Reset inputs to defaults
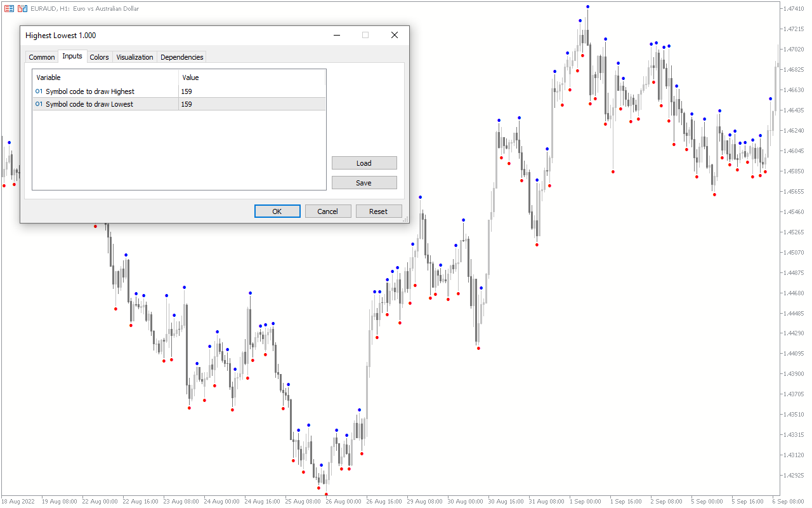The width and height of the screenshot is (812, 508). point(379,211)
